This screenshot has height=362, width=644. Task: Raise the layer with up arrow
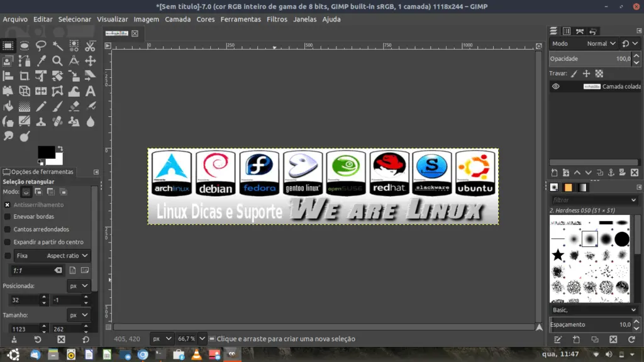point(577,173)
